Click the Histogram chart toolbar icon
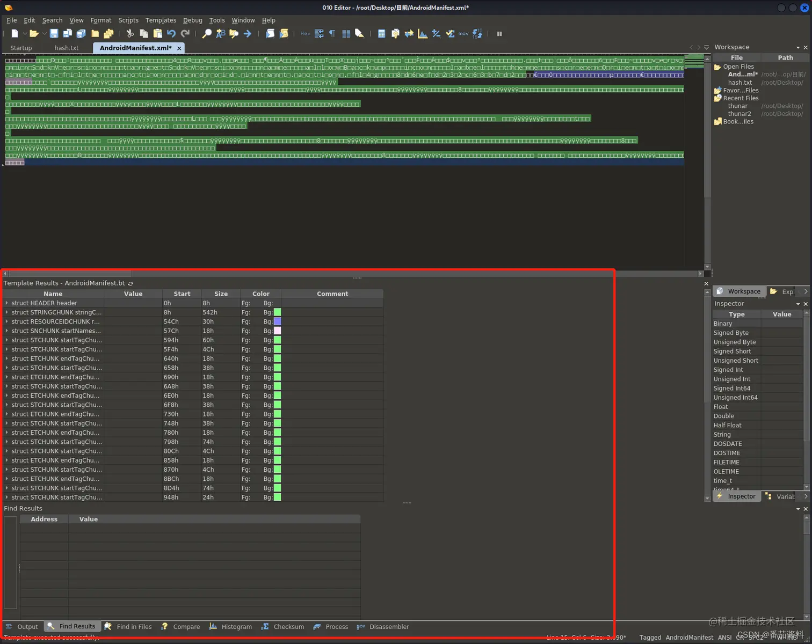The image size is (812, 644). [423, 33]
